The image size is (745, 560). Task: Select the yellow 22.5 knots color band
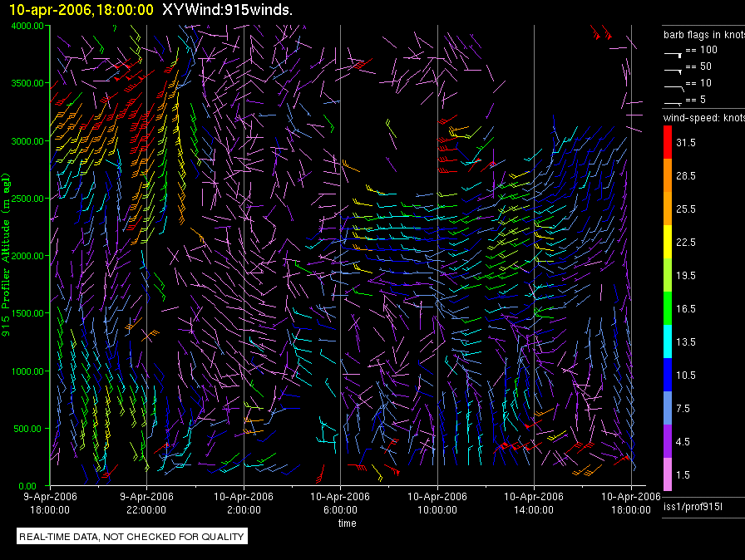[x=668, y=242]
